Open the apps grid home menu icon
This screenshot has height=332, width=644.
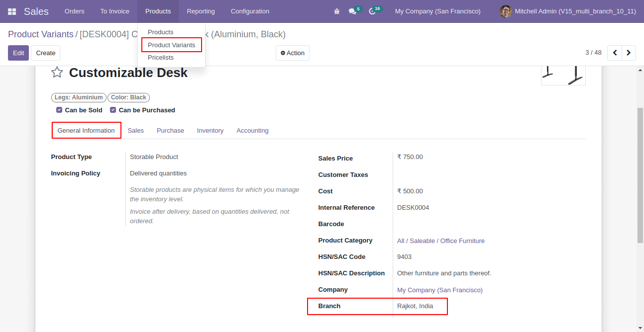[12, 11]
